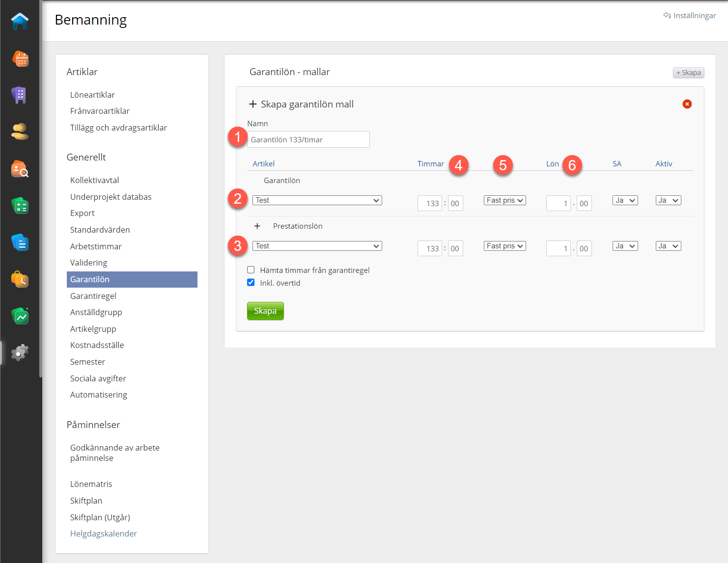Close the Skapa garantilön mall panel
Image resolution: width=728 pixels, height=563 pixels.
[x=687, y=104]
